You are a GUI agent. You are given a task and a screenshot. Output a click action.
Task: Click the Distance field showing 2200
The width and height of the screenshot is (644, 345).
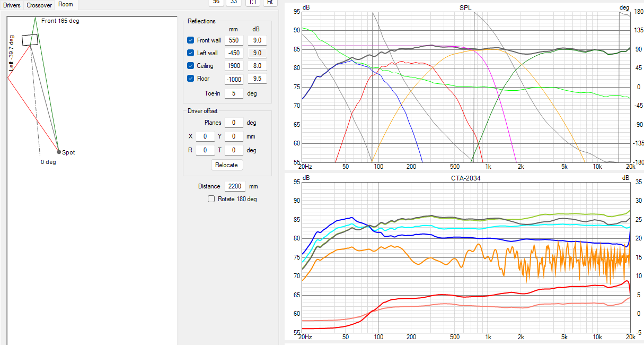coord(235,186)
